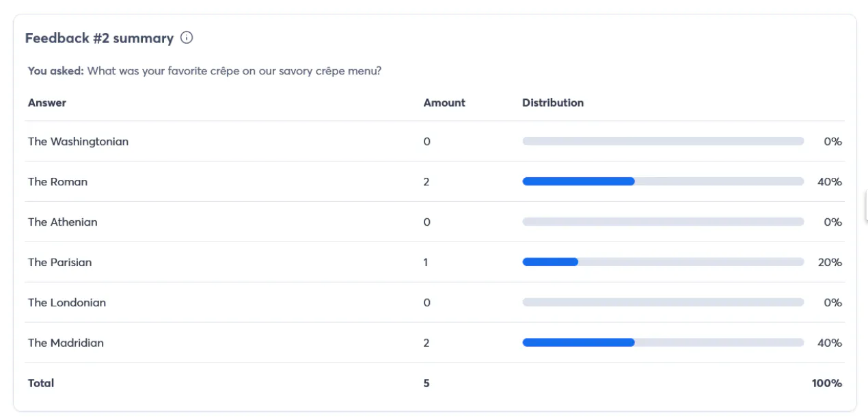Click The Parisian distribution progress bar
The image size is (868, 420).
point(662,263)
